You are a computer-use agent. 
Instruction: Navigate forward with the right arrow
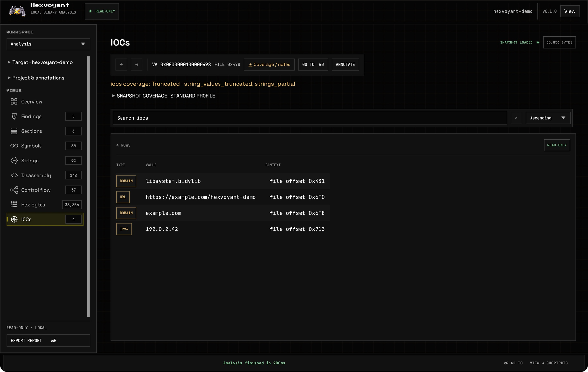[x=137, y=64]
